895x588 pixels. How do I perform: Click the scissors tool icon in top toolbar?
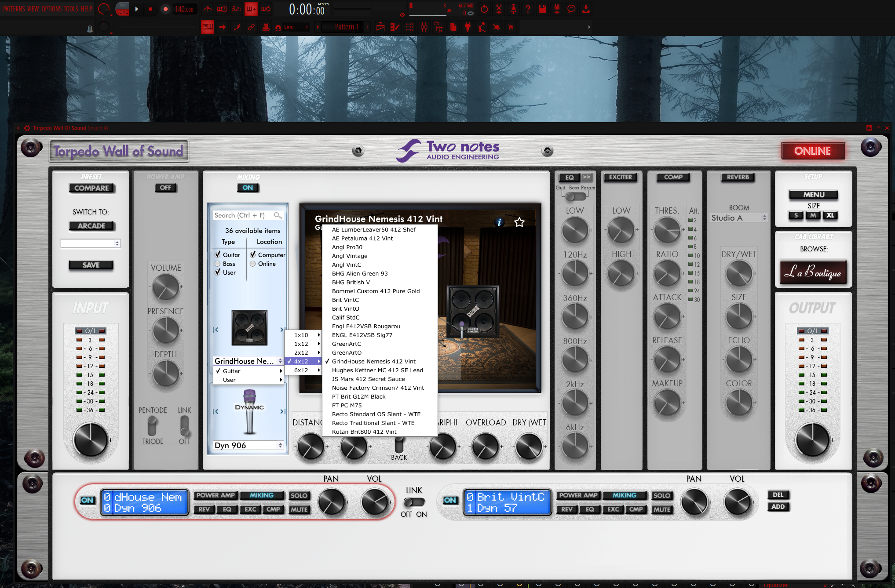tap(499, 9)
